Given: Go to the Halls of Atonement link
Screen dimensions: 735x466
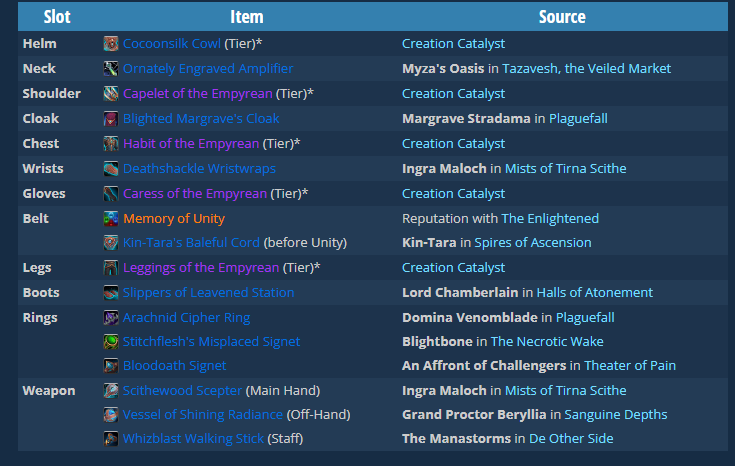Looking at the screenshot, I should click(594, 293).
